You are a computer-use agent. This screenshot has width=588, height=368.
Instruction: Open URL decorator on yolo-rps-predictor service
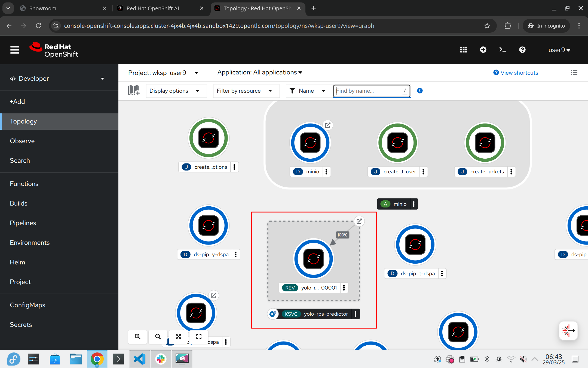point(359,221)
